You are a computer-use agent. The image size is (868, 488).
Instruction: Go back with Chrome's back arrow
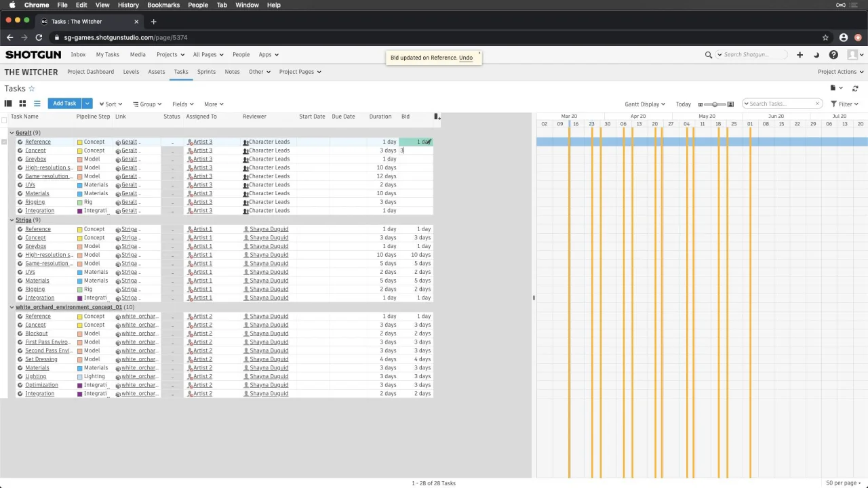9,37
